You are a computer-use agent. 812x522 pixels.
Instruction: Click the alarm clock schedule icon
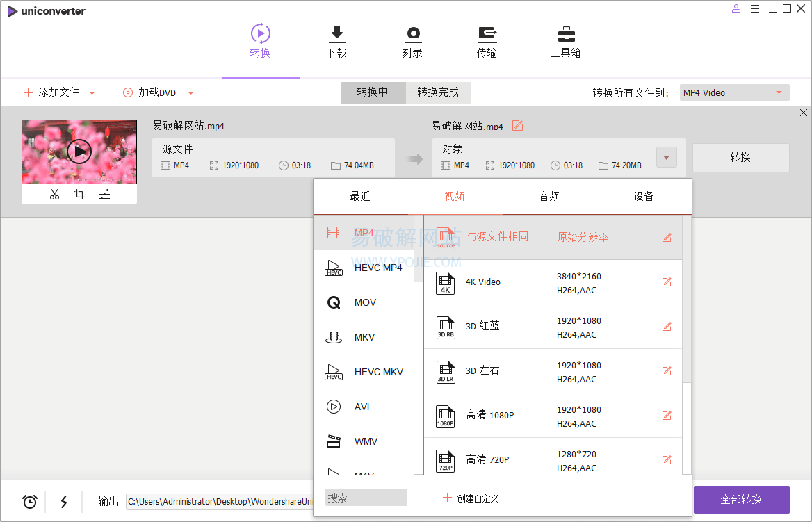point(29,501)
